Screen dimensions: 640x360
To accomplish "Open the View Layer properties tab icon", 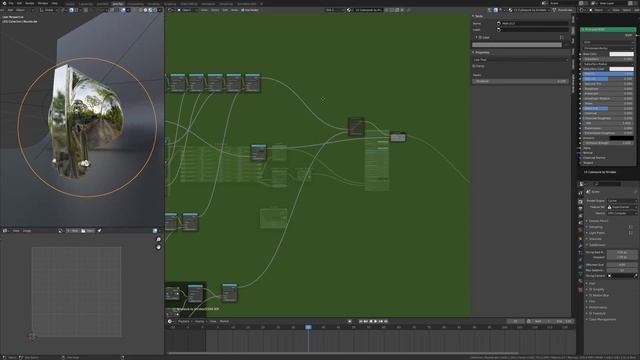I will tap(580, 216).
